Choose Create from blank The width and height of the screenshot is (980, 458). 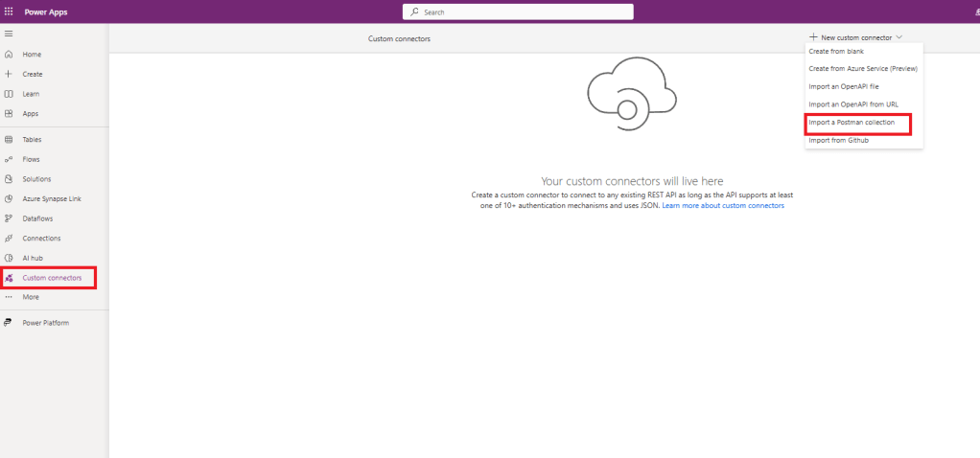836,51
